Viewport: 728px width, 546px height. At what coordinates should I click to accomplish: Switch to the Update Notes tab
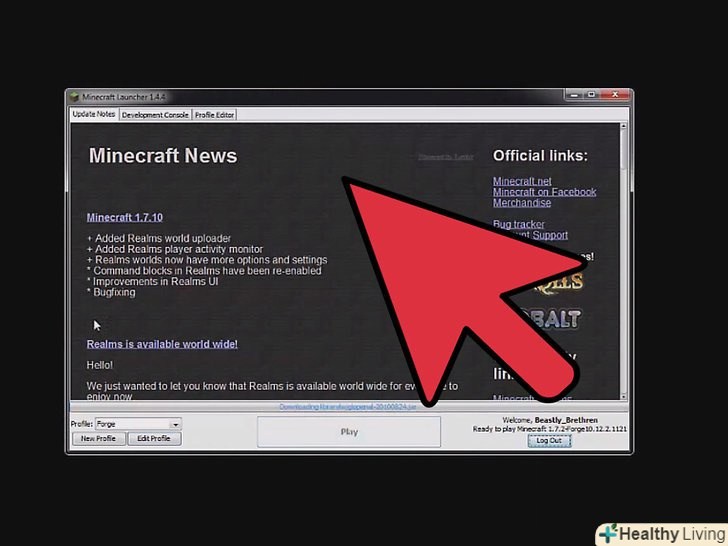[94, 114]
